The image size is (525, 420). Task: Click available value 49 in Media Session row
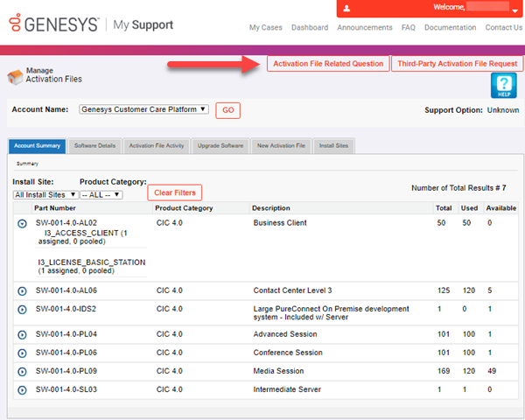(492, 371)
